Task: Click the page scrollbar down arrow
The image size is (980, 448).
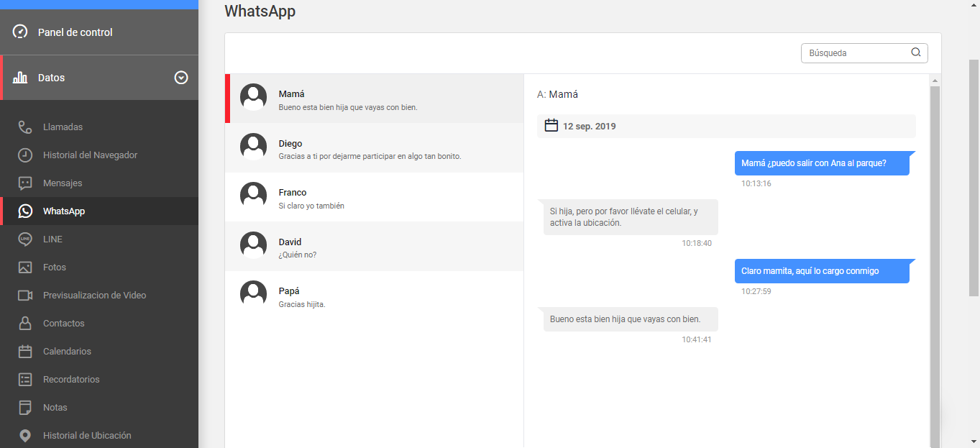Action: click(974, 441)
